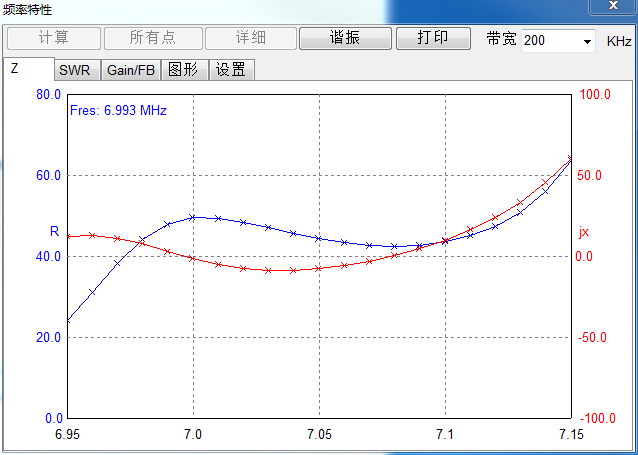Close the 频率特性 window
Screen dimensions: 638x455
tap(613, 6)
